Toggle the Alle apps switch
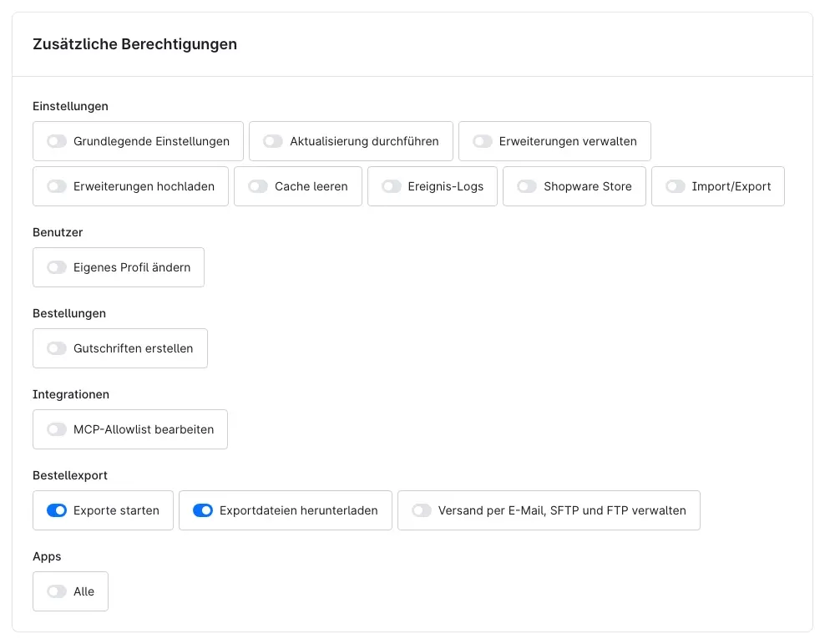The width and height of the screenshot is (825, 644). coord(57,591)
